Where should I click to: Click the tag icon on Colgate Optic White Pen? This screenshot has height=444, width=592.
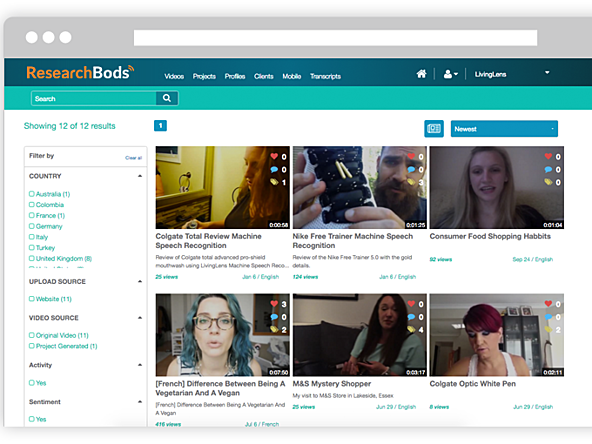coord(548,330)
